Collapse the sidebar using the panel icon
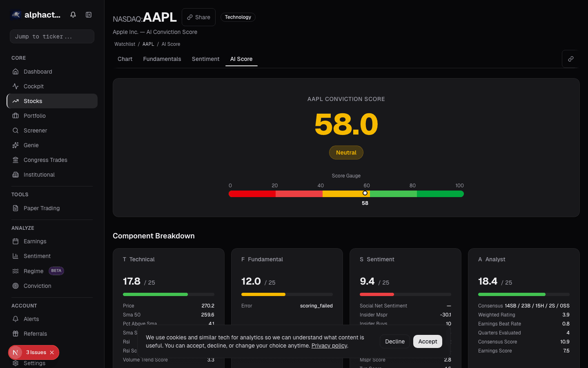Image resolution: width=588 pixels, height=368 pixels. click(89, 14)
